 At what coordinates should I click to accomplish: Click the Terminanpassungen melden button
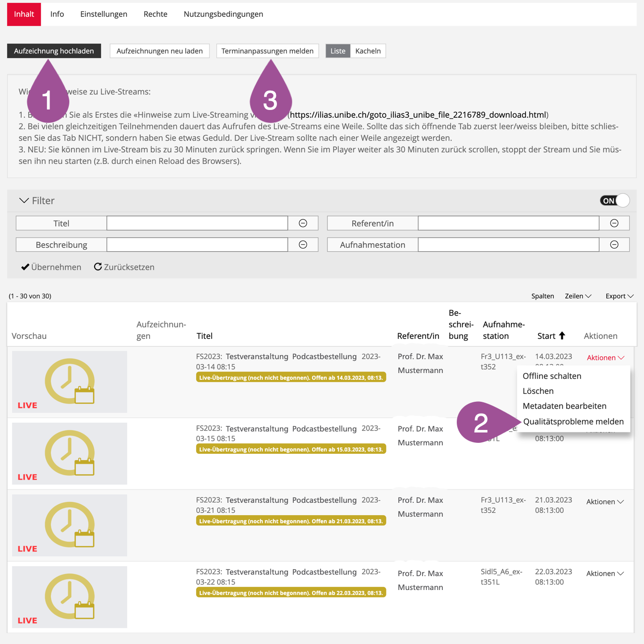coord(268,51)
